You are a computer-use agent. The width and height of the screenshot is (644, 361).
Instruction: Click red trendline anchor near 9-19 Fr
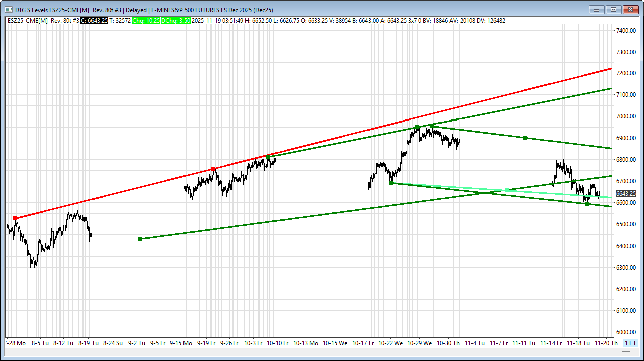coord(213,169)
